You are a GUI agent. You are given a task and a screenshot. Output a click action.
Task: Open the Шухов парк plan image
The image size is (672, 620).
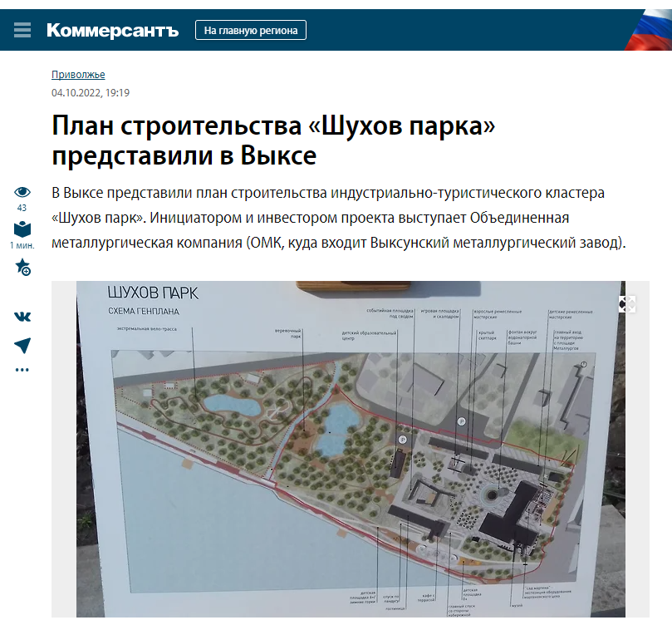point(351,449)
